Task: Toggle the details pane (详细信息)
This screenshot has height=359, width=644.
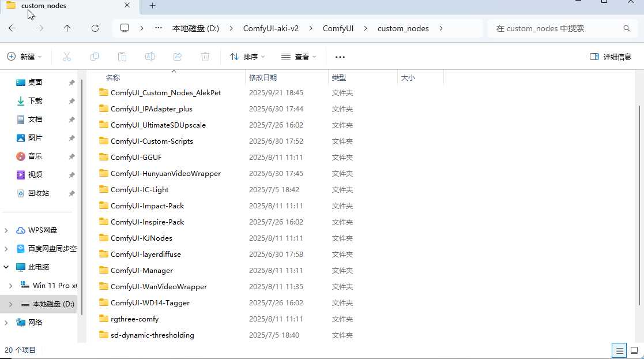Action: (611, 57)
